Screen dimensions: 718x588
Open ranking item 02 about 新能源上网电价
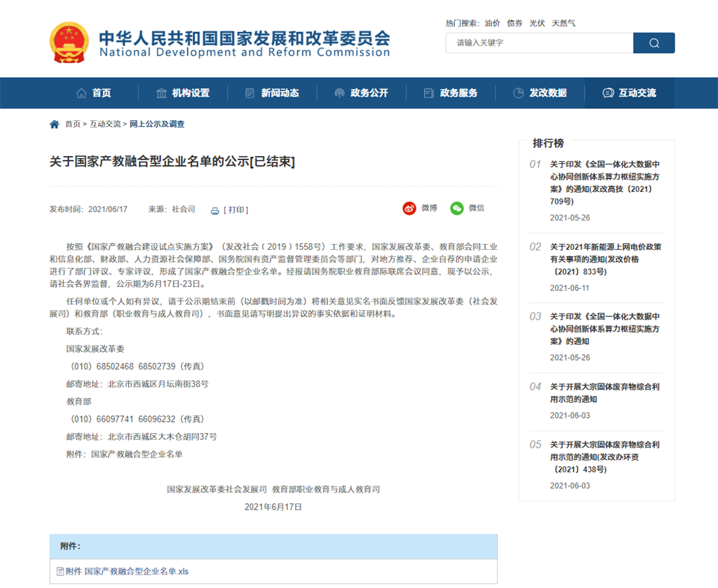(x=605, y=259)
